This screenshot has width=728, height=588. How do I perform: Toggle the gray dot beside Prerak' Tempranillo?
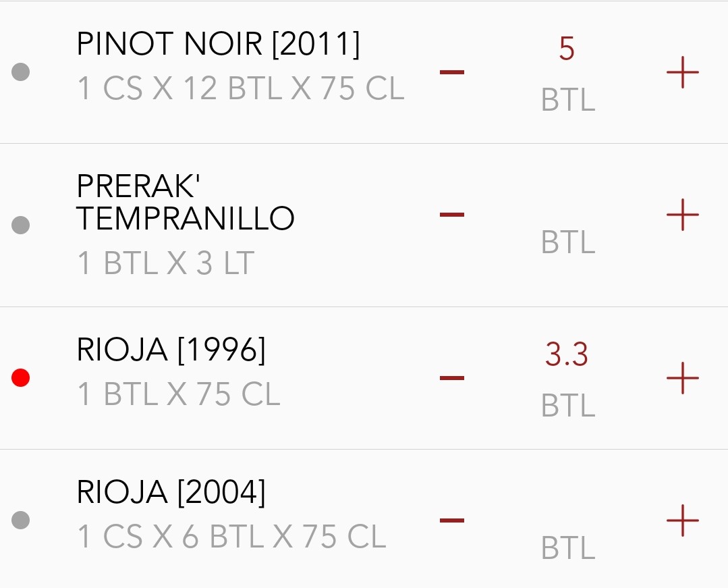[21, 225]
